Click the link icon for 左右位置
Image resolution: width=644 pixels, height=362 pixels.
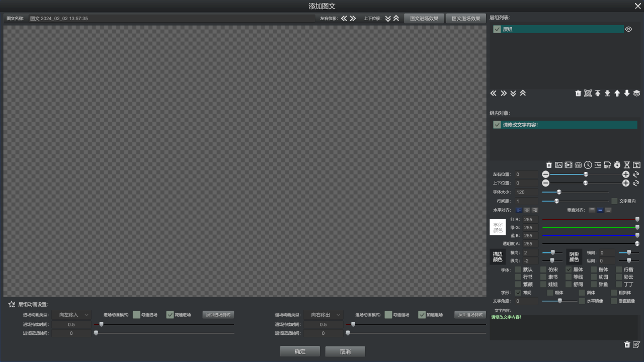click(636, 174)
